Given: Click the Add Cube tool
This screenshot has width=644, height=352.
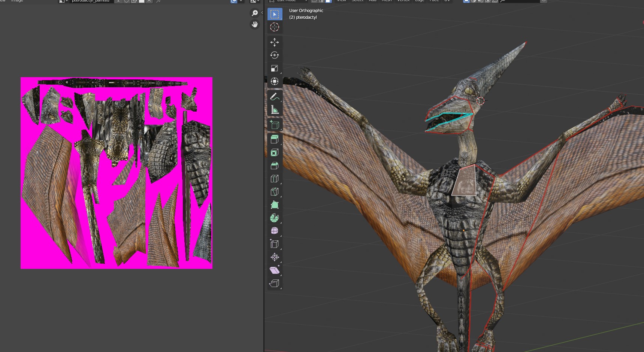Looking at the screenshot, I should click(x=275, y=125).
